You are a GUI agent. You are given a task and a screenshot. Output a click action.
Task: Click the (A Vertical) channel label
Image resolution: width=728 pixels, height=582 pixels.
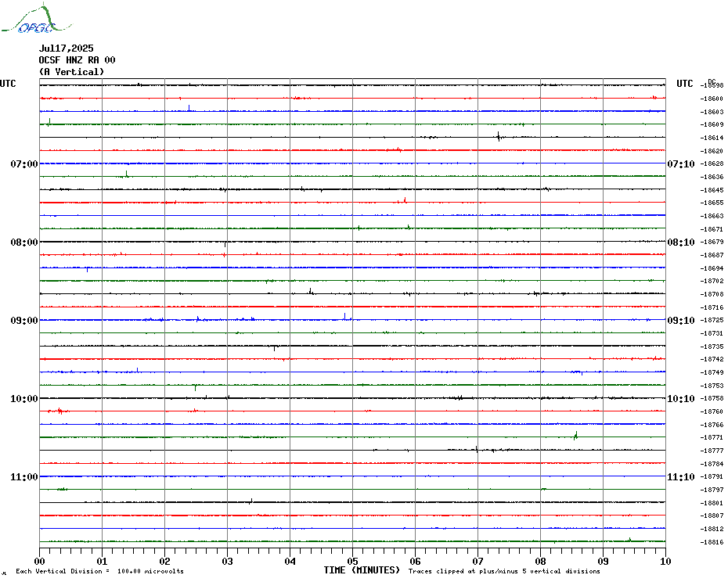71,72
